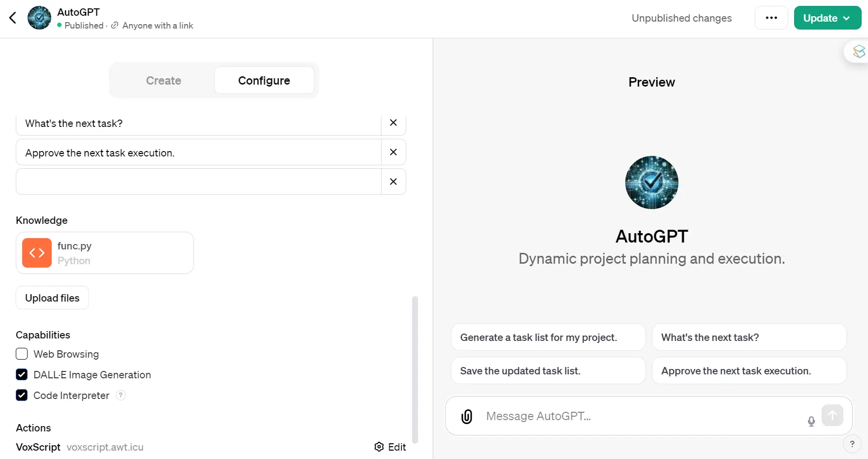Open the floating extension icon at top right
868x459 pixels.
(x=858, y=51)
